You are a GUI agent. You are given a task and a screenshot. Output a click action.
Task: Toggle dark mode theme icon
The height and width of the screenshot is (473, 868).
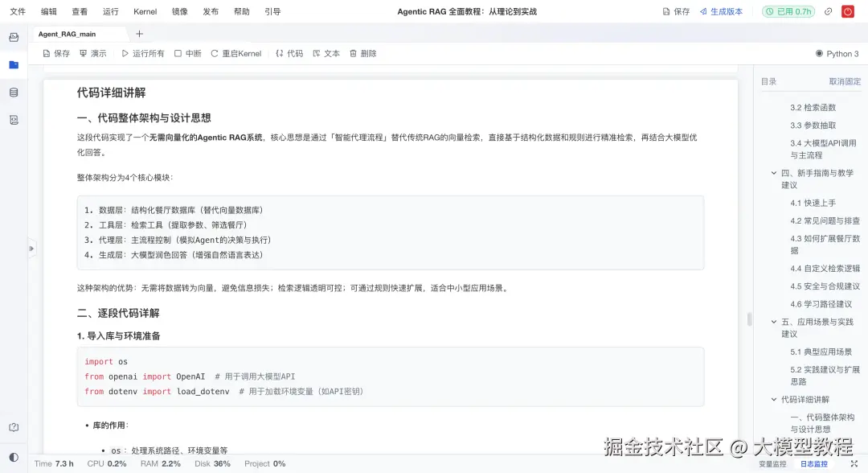pyautogui.click(x=14, y=458)
